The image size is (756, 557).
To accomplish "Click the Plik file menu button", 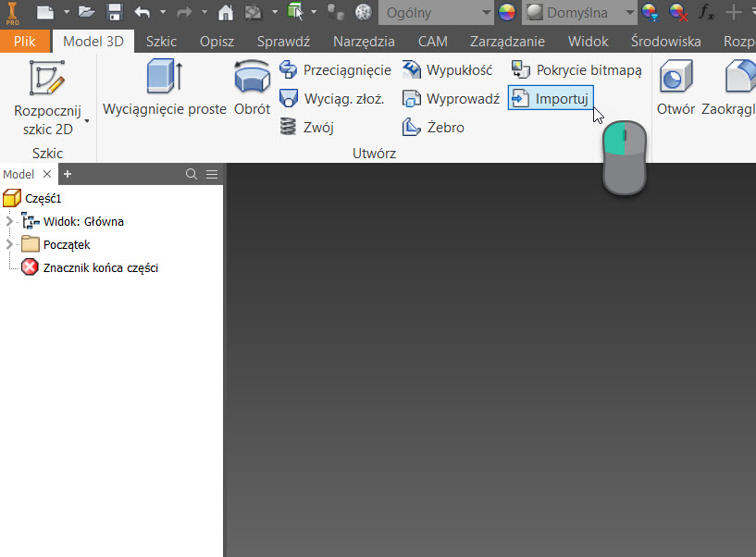I will pos(24,42).
